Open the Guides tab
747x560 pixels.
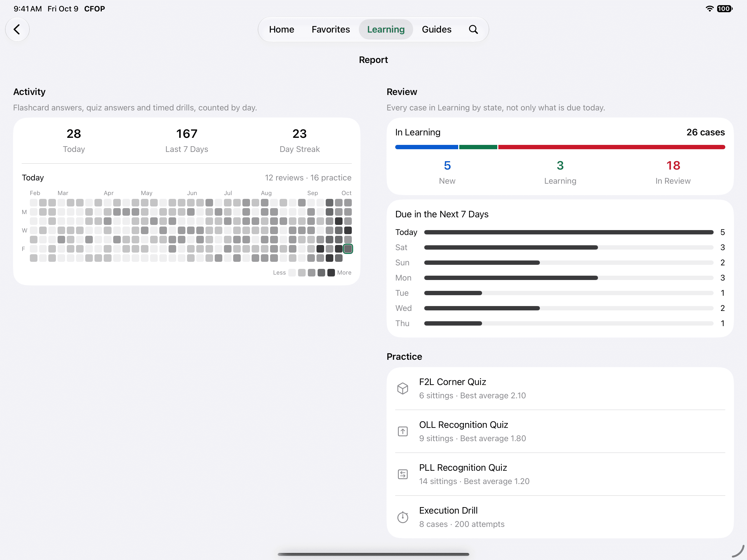436,29
